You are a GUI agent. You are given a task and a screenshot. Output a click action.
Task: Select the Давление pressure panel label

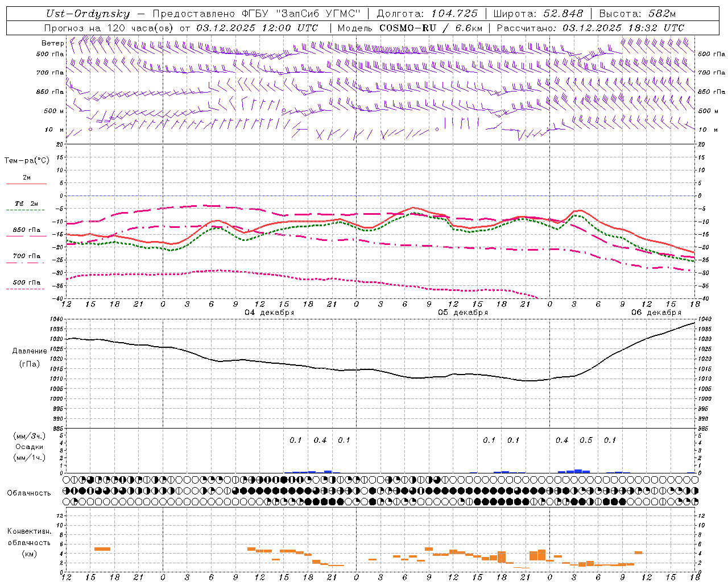point(29,351)
